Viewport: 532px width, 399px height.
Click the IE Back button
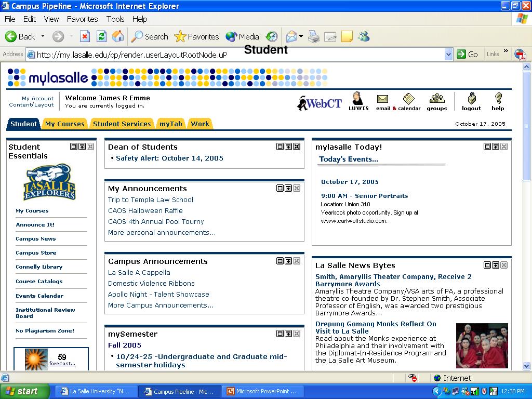click(x=20, y=36)
